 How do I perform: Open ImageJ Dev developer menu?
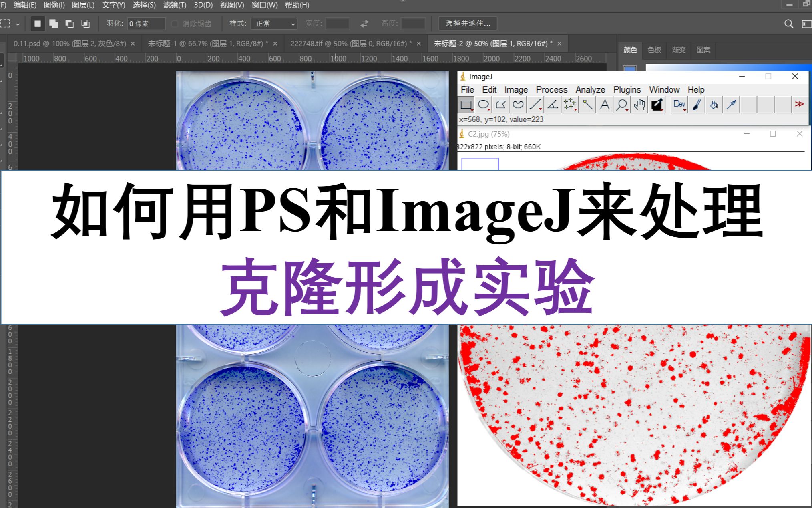tap(679, 105)
